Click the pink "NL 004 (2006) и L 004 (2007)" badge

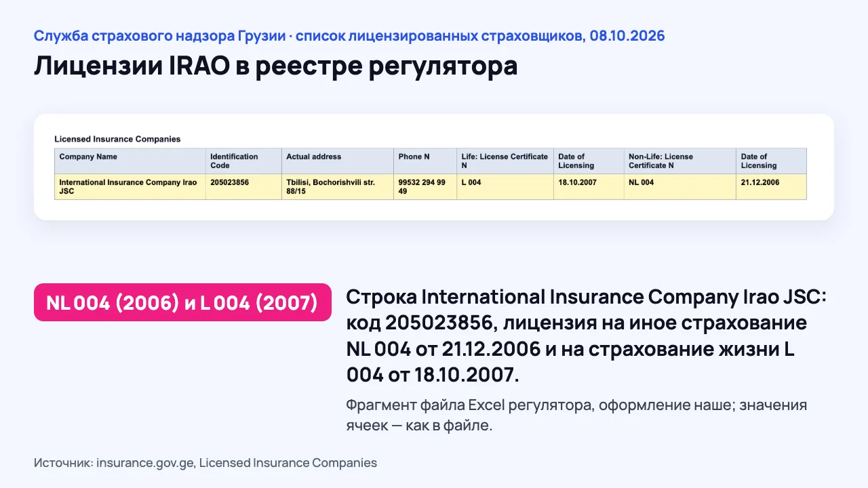[182, 302]
